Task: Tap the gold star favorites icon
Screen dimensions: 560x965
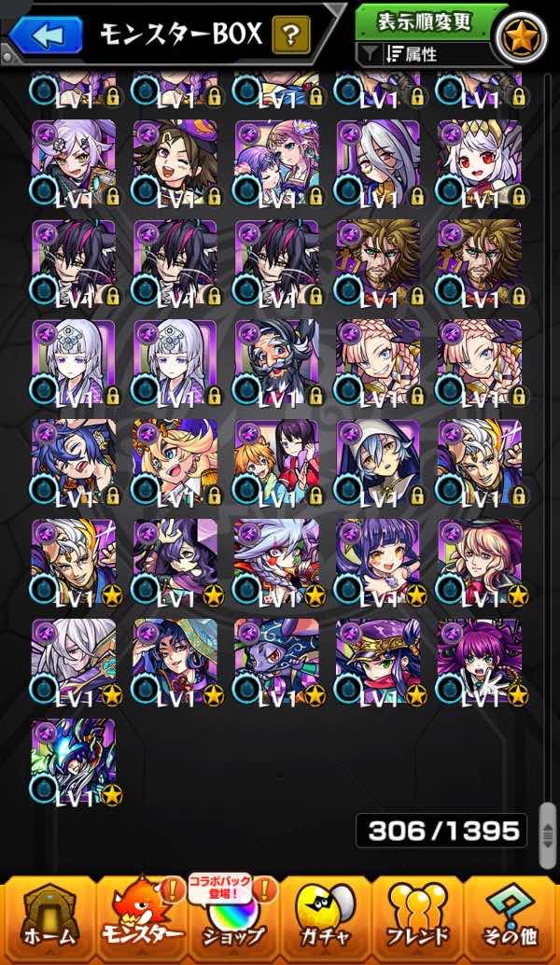Action: (522, 35)
